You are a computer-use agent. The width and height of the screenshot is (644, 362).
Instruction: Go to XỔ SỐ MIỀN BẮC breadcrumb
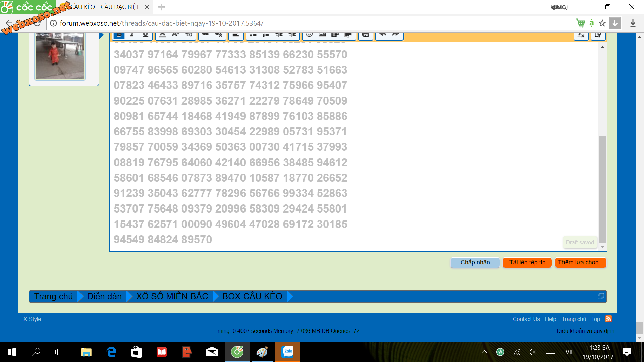point(172,296)
